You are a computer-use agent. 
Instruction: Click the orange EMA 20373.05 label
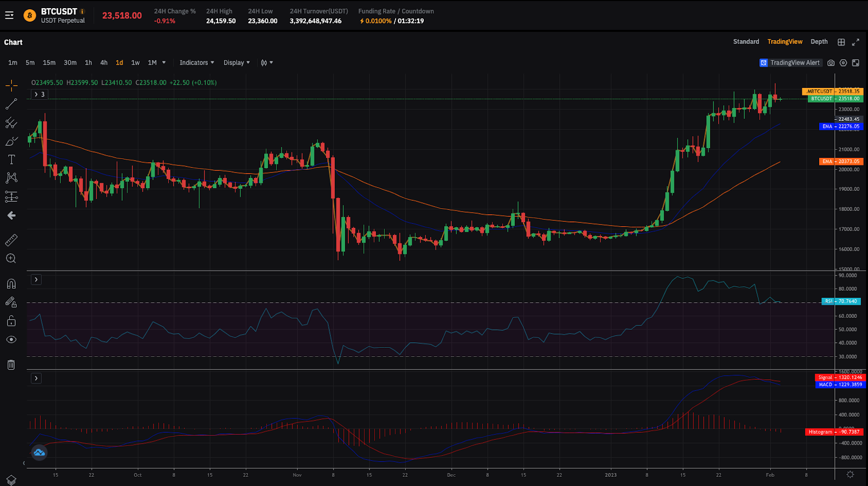point(841,161)
